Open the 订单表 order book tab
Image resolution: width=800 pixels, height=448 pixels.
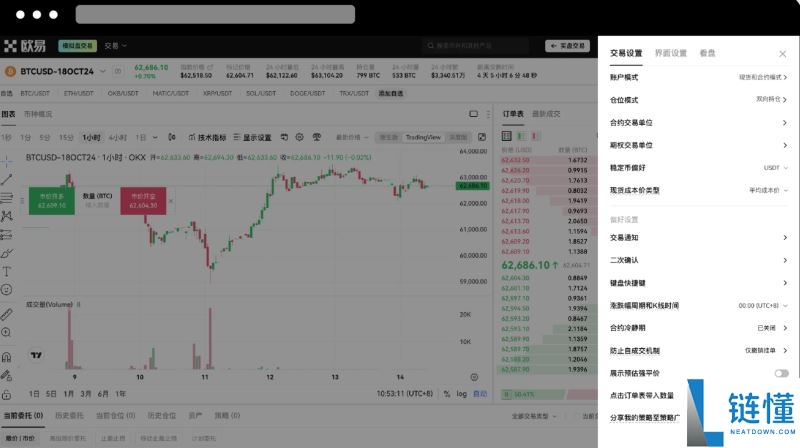point(513,114)
